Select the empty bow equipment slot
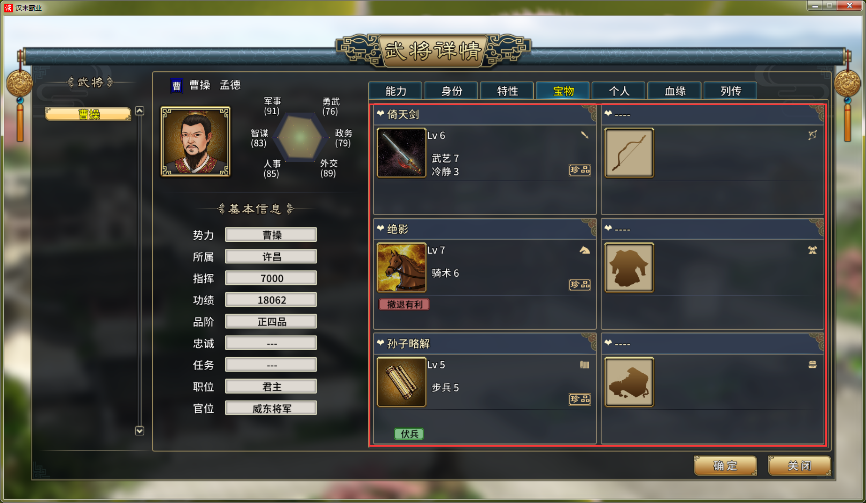The image size is (866, 503). (629, 153)
